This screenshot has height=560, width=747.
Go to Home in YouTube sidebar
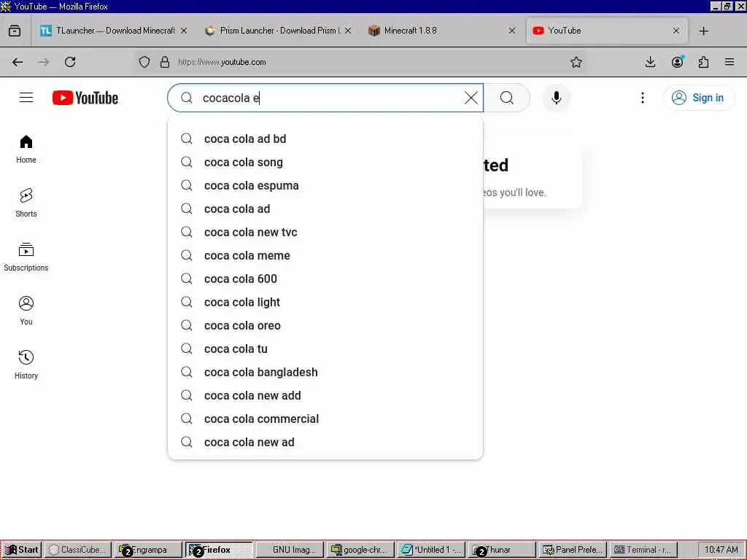[x=26, y=149]
